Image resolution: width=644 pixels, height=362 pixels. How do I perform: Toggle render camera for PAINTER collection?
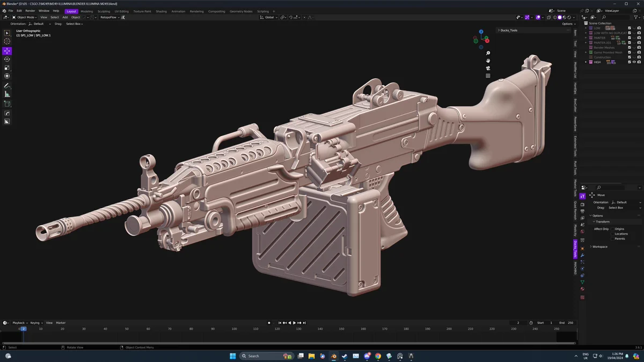click(639, 38)
